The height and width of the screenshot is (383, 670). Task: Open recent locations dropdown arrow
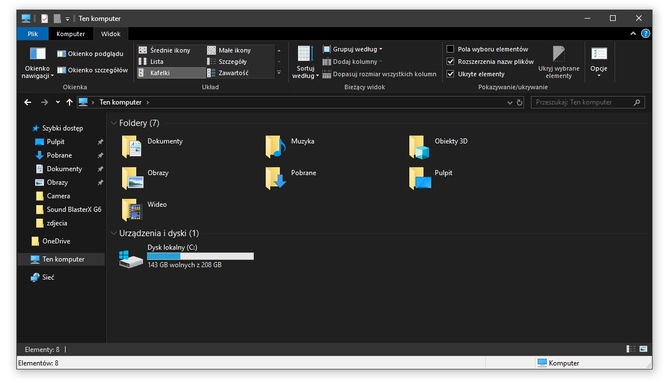[58, 103]
